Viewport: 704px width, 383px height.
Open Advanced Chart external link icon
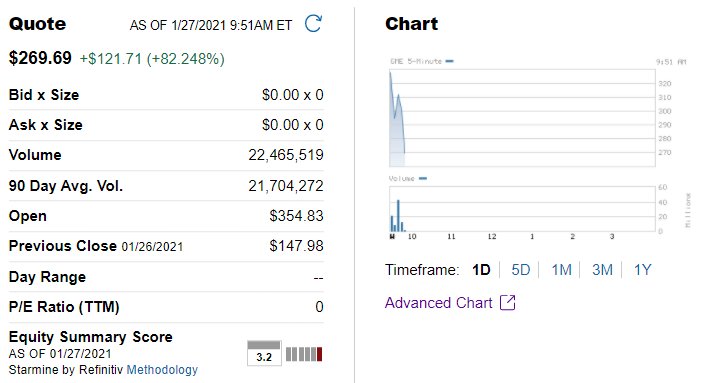pos(508,303)
